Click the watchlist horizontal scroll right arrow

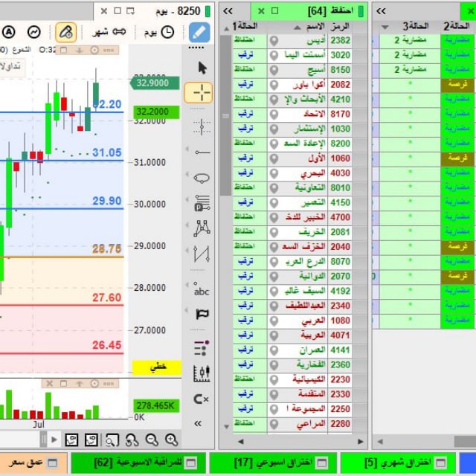[x=360, y=442]
